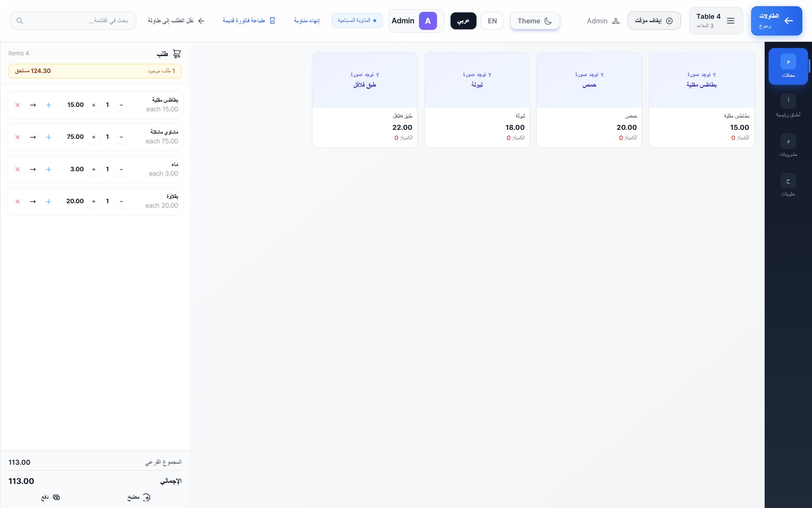Open المناوبة الصباحية shift selector
The width and height of the screenshot is (812, 508).
point(357,20)
